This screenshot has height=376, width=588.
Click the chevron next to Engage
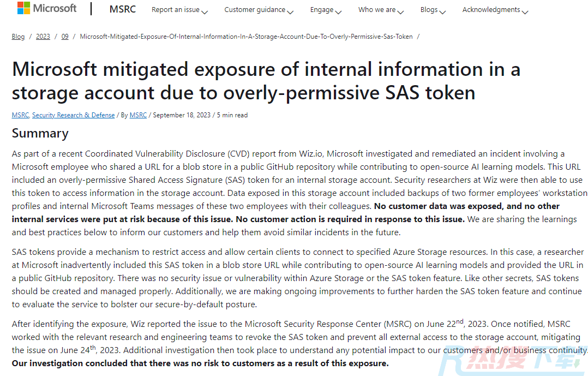point(338,12)
